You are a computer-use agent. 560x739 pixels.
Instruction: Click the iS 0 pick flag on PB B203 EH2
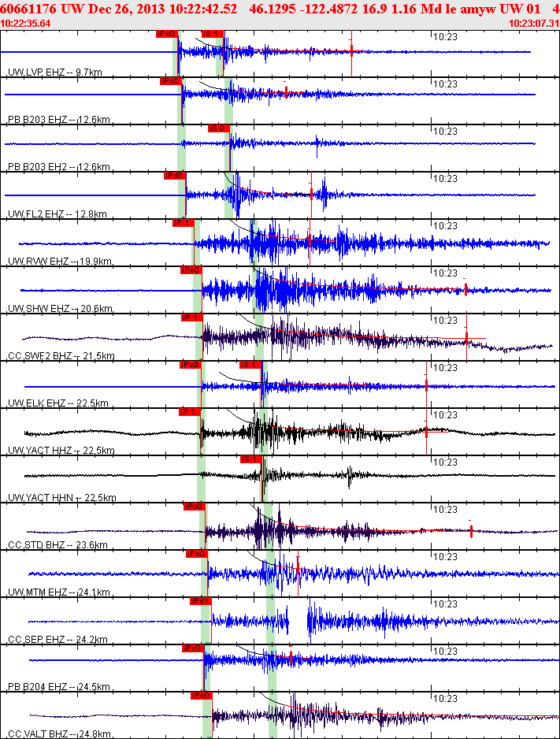click(x=218, y=128)
